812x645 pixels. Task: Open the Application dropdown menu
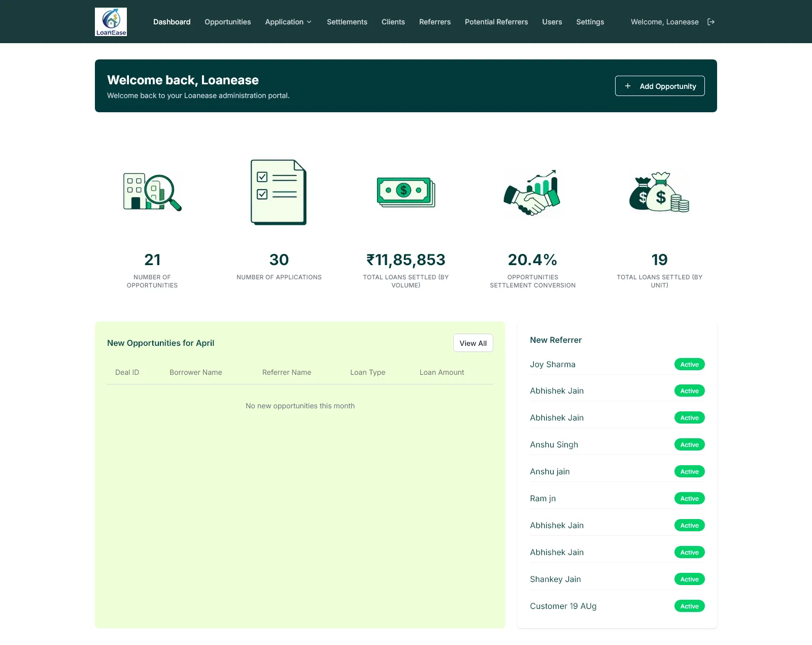pos(288,22)
